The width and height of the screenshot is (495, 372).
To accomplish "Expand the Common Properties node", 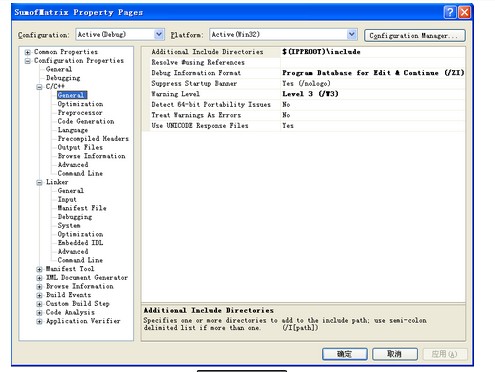I will 28,52.
